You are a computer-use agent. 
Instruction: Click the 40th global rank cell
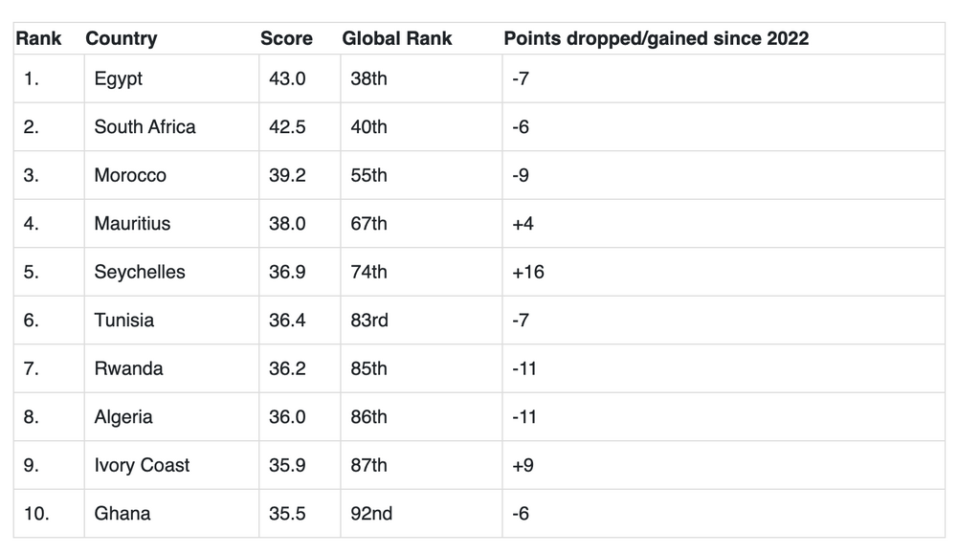(369, 126)
